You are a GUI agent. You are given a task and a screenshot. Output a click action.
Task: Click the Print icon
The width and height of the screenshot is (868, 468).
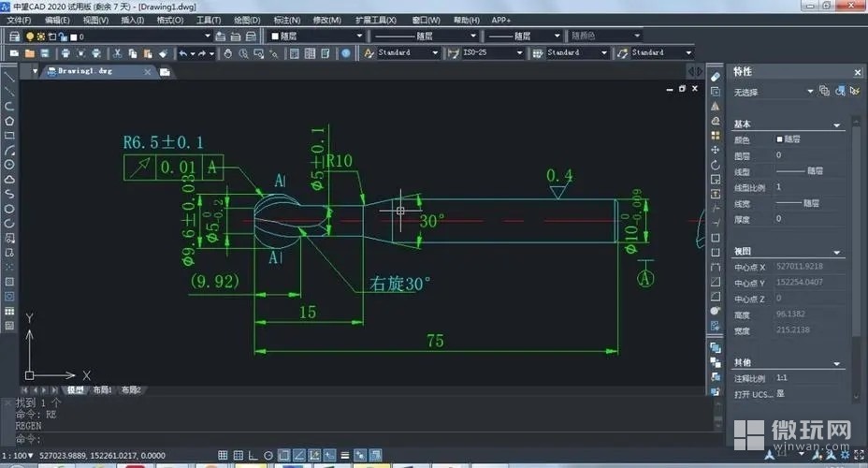coord(65,53)
